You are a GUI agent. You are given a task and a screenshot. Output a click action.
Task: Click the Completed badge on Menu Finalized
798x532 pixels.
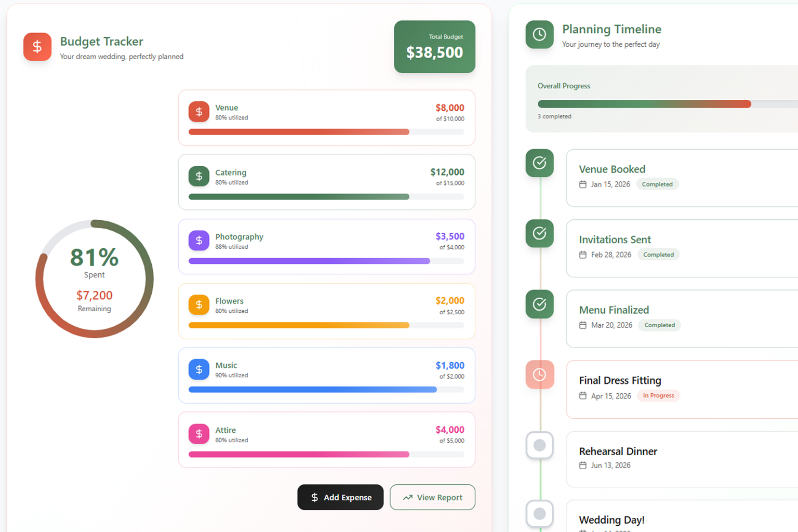(659, 325)
